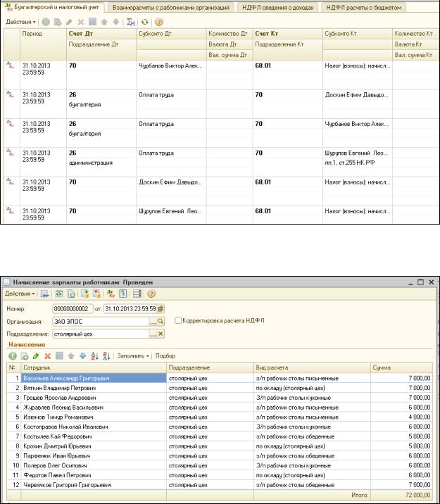
Task: Click the grayed X delete icon in the top toolbar
Action: pos(81,22)
